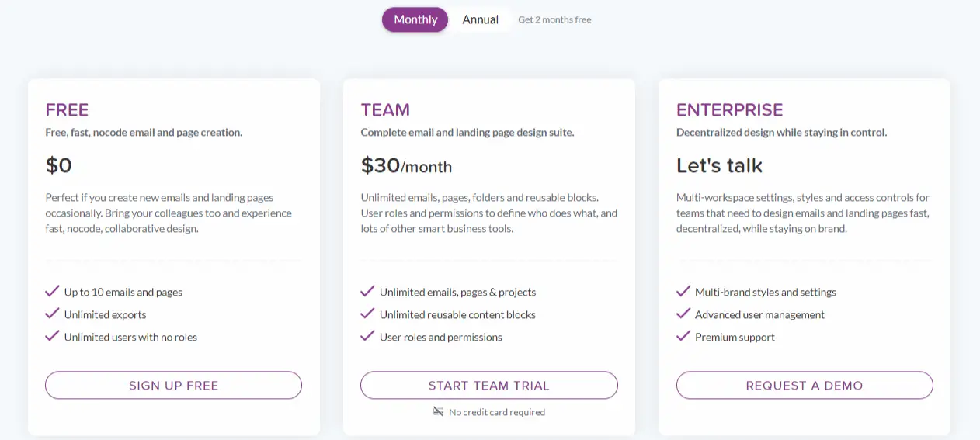Click checkmark beside Up to 10 emails
The width and height of the screenshot is (980, 440).
click(x=52, y=291)
